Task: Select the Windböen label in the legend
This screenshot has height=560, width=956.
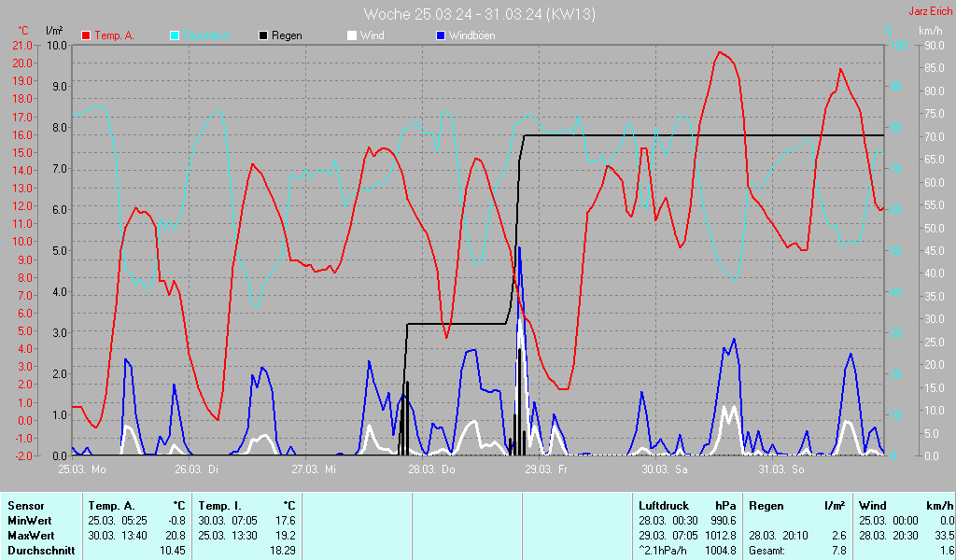Action: (471, 35)
